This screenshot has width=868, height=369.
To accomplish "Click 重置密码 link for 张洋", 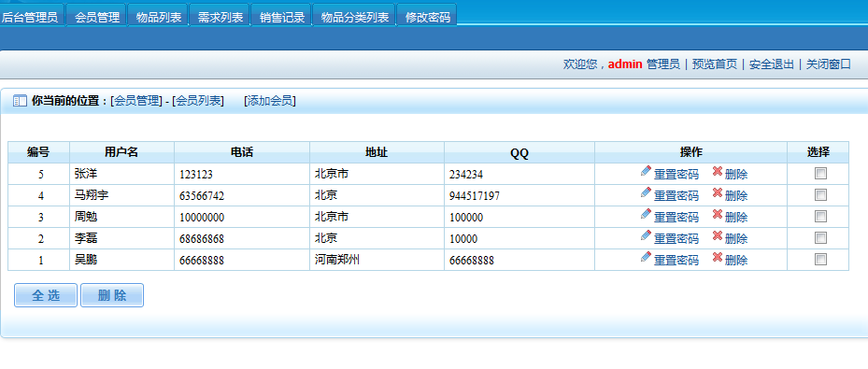I will click(x=676, y=175).
